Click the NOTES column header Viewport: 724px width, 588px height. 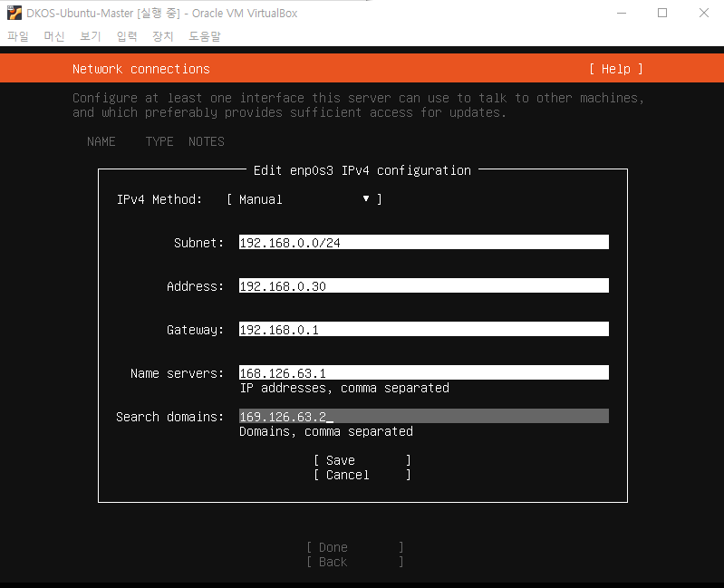point(206,141)
